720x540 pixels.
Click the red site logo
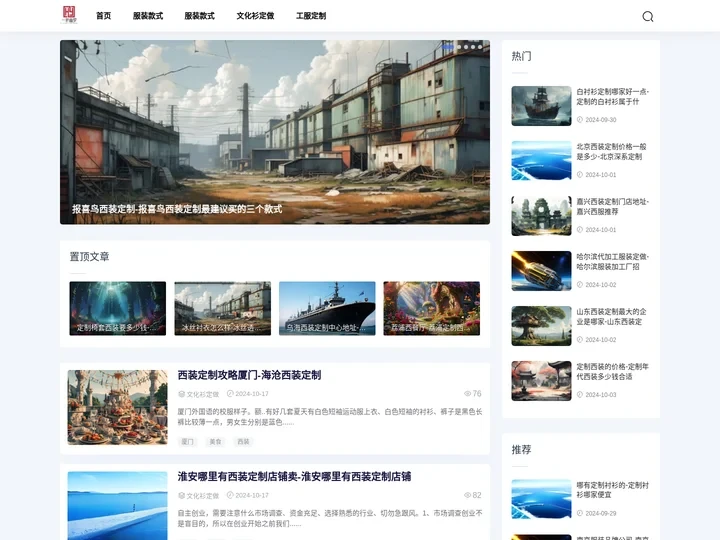pos(69,15)
